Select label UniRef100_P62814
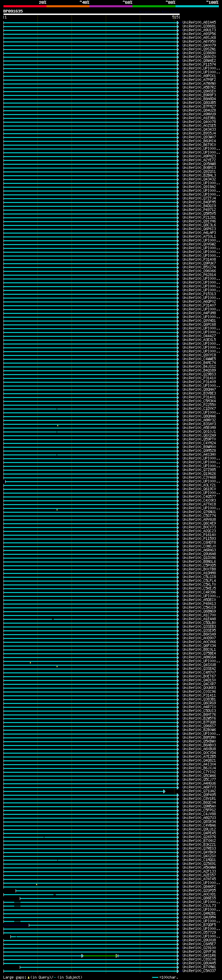The width and height of the screenshot is (222, 980). [199, 275]
